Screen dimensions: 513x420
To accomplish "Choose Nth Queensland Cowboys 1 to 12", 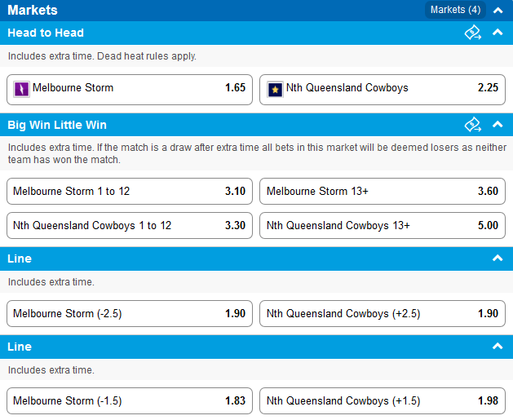I will coord(130,226).
